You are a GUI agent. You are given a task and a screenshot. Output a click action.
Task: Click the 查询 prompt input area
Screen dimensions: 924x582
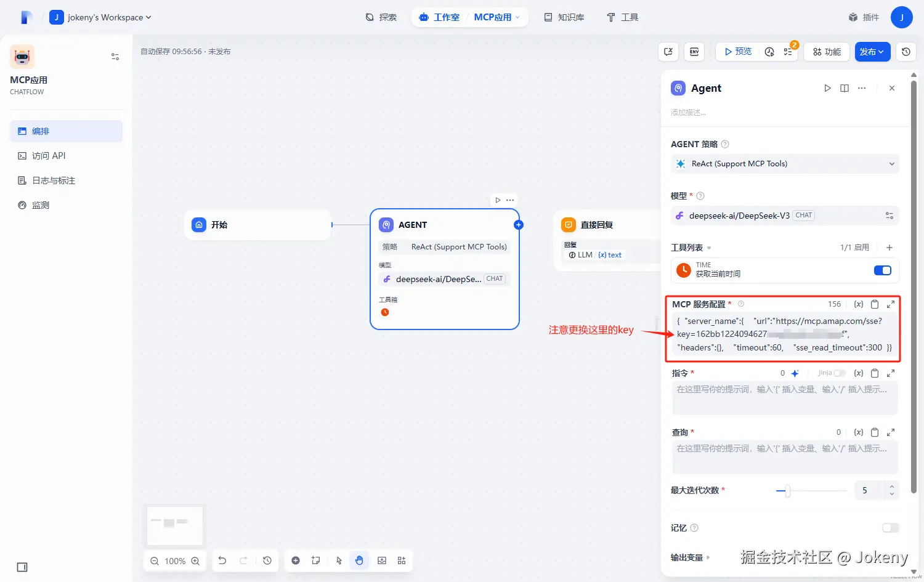pyautogui.click(x=784, y=457)
